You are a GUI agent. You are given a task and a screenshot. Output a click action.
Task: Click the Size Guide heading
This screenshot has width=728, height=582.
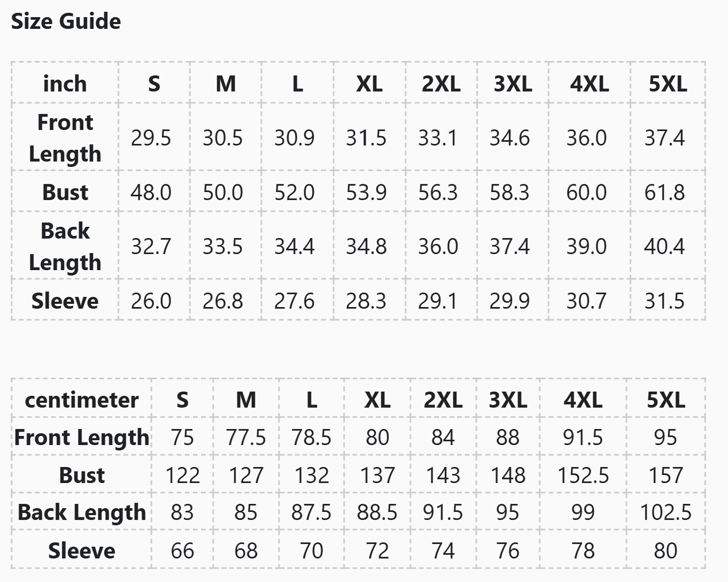click(66, 21)
